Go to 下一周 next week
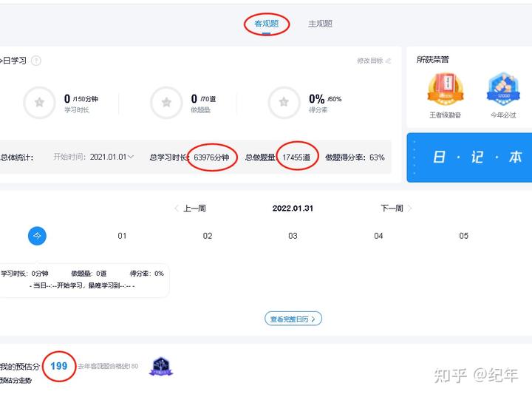This screenshot has height=397, width=532. (396, 208)
